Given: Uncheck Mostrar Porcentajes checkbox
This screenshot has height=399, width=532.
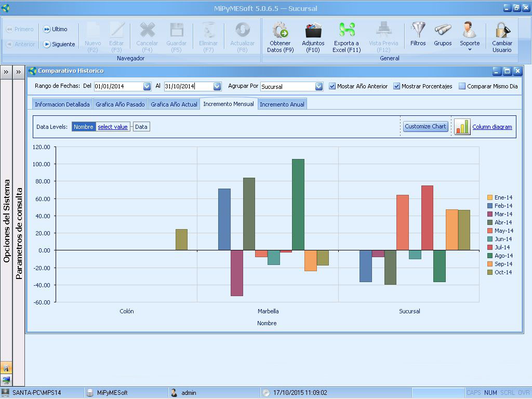Looking at the screenshot, I should point(396,86).
